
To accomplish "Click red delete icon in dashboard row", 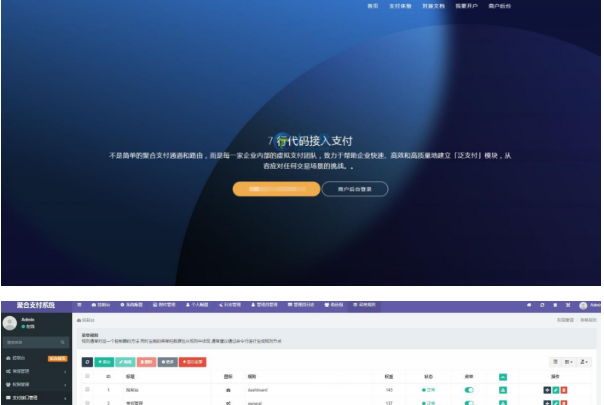I will pyautogui.click(x=564, y=390).
